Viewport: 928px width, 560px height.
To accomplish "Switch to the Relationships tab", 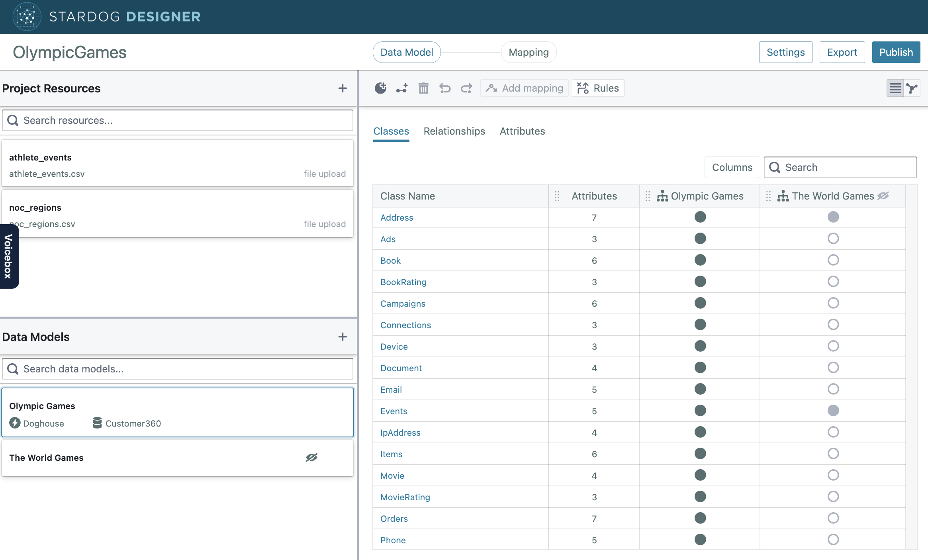I will click(454, 131).
